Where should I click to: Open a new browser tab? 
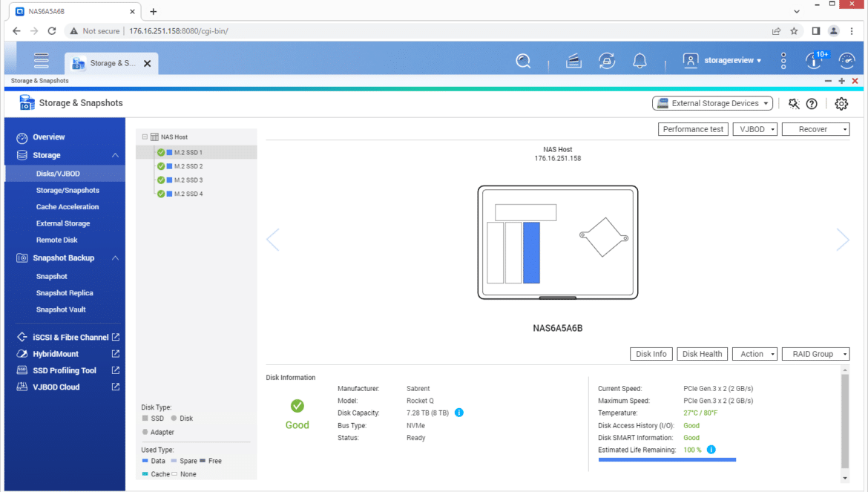point(154,11)
